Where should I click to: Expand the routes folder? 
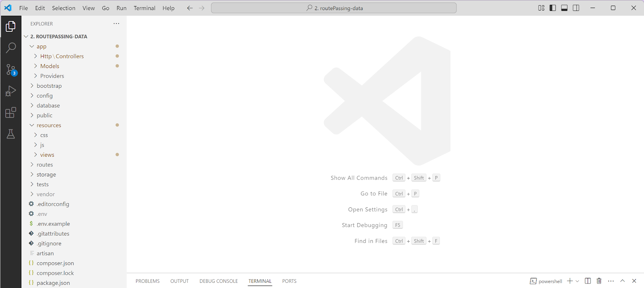[74, 165]
